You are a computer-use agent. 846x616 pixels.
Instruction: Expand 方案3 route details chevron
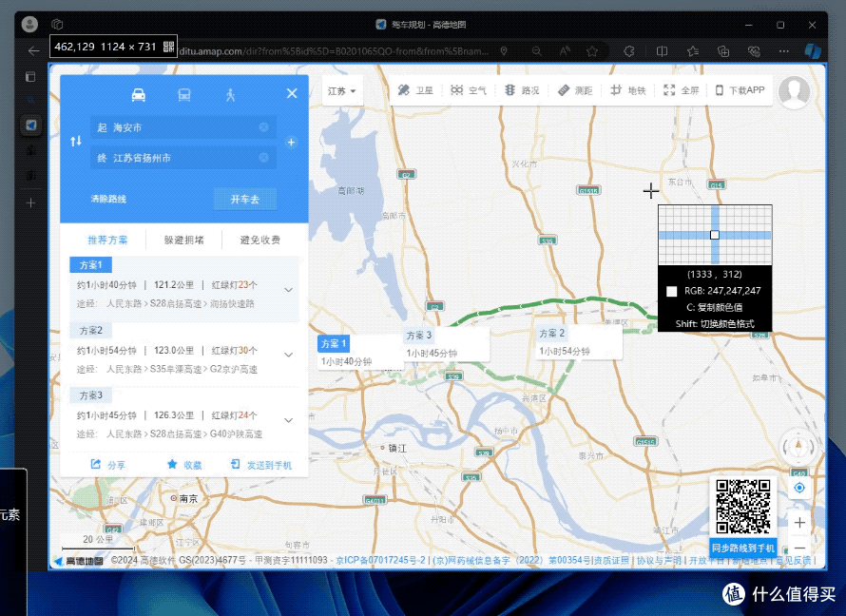pos(289,420)
